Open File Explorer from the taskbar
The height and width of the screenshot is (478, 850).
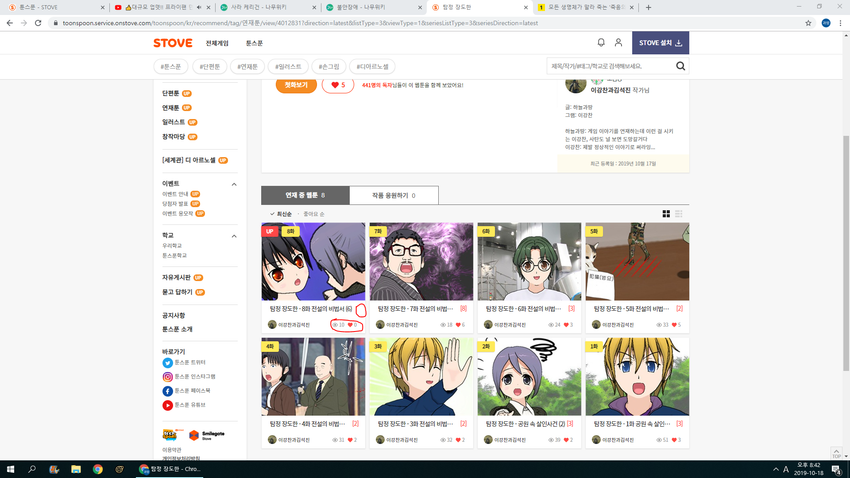[x=76, y=469]
